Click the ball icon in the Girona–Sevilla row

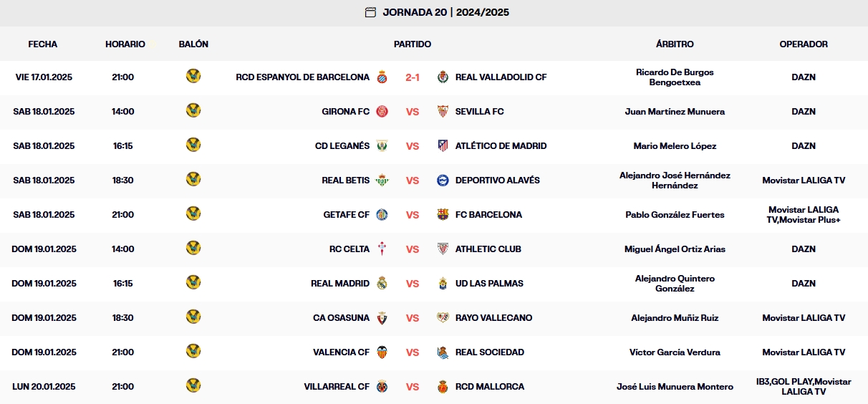pyautogui.click(x=193, y=111)
